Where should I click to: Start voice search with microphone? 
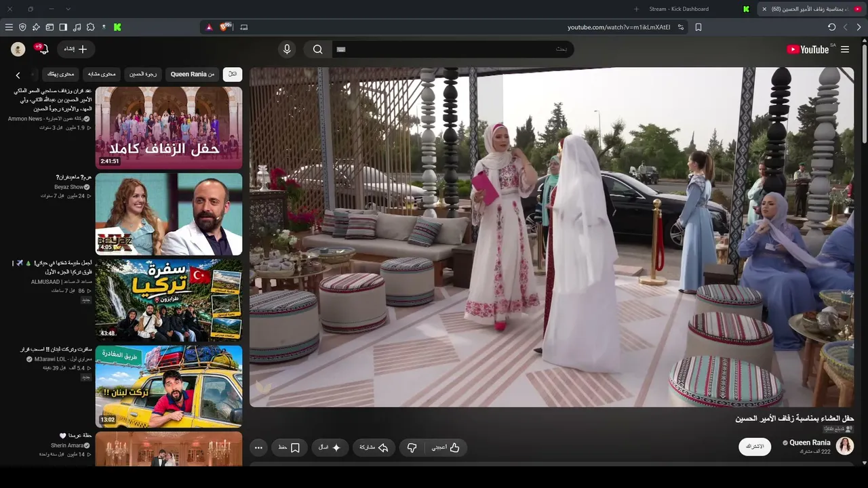287,49
